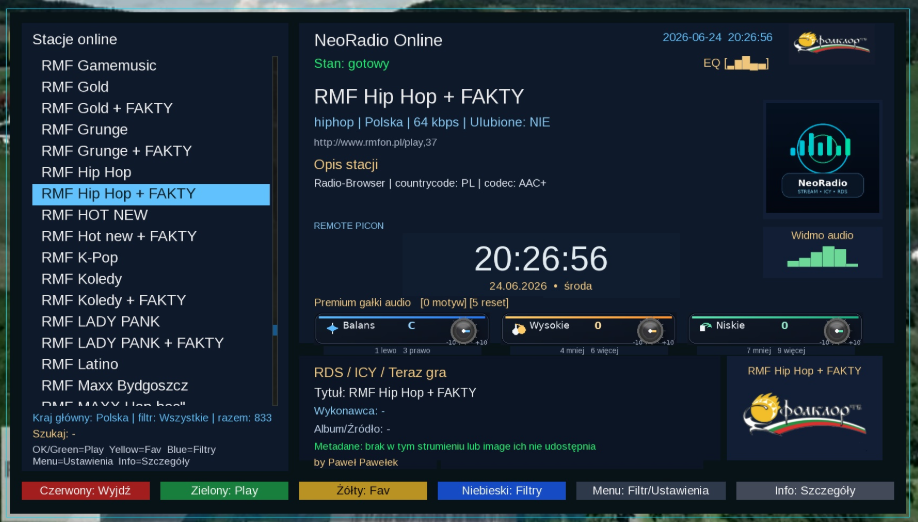Click the Wysokie treble icon
918x522 pixels.
pos(519,329)
